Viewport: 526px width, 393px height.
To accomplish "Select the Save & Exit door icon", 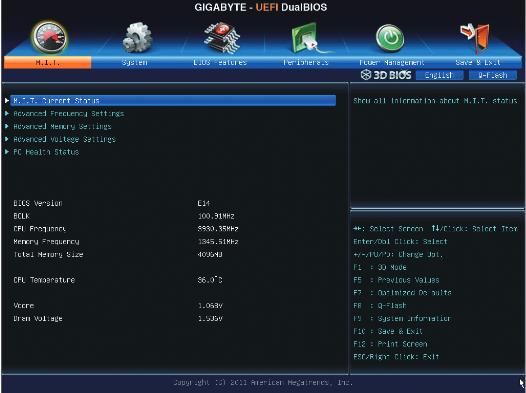I will [x=475, y=38].
